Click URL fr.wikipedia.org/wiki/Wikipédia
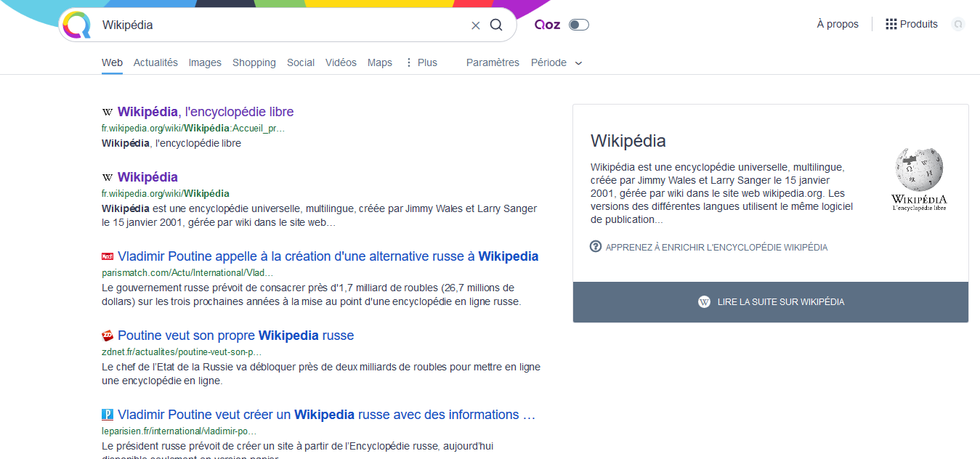This screenshot has height=459, width=980. (x=166, y=194)
